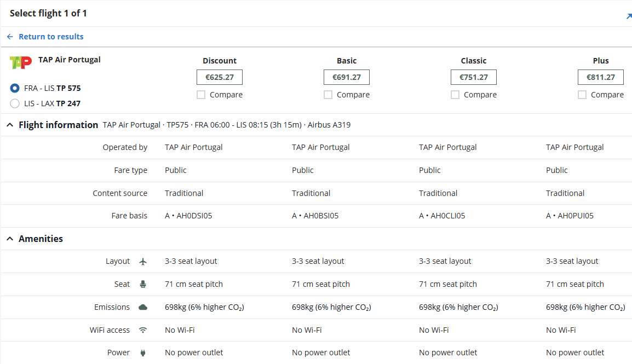This screenshot has width=632, height=364.
Task: Click the expand arrow icon at top right
Action: pos(629,16)
